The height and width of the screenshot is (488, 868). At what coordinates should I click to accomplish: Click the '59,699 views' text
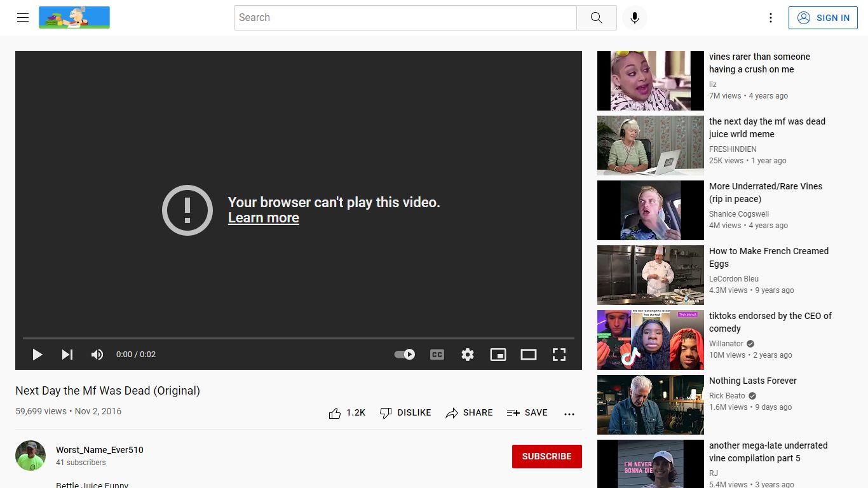coord(41,411)
